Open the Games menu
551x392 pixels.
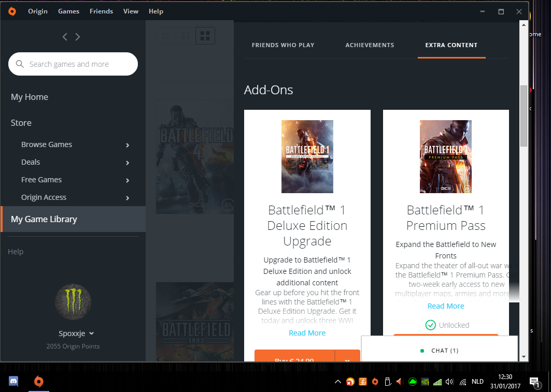68,11
